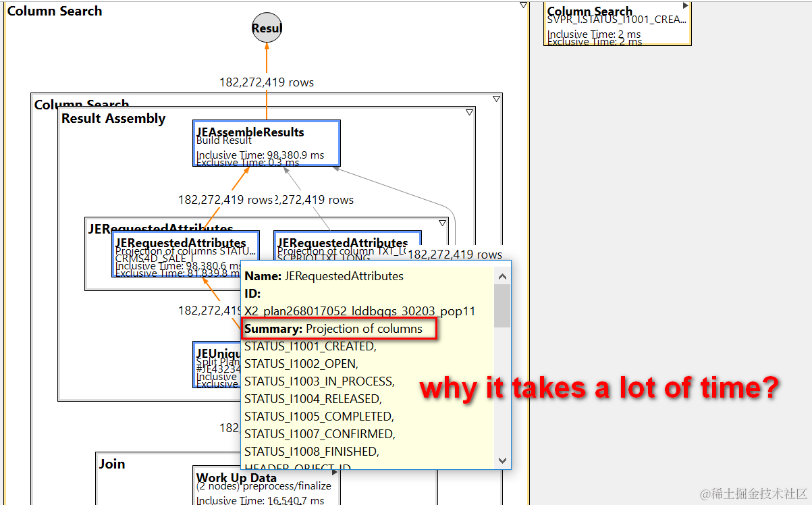The height and width of the screenshot is (505, 812).
Task: Click the outer Column Search title
Action: [55, 11]
